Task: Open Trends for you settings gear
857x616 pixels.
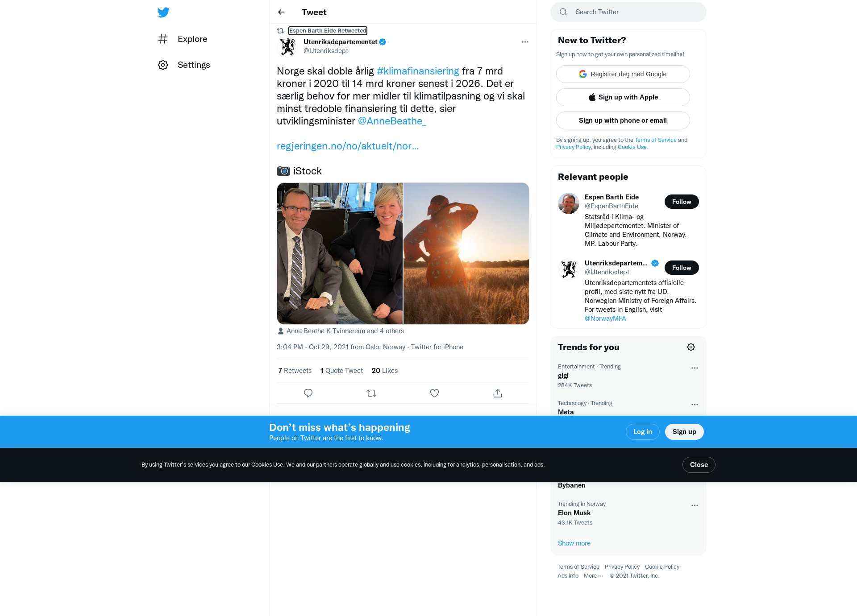Action: pos(691,347)
